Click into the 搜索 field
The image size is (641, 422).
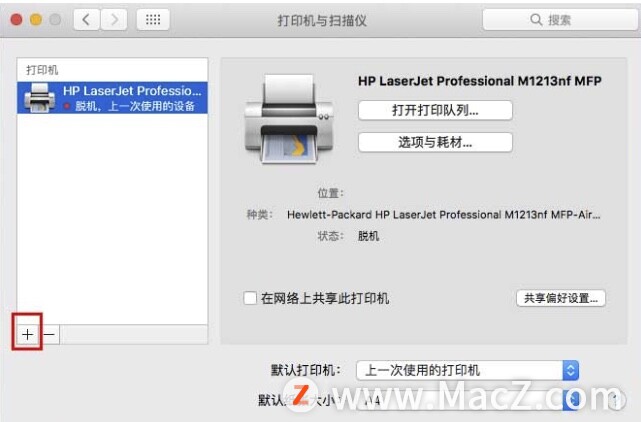pos(561,19)
